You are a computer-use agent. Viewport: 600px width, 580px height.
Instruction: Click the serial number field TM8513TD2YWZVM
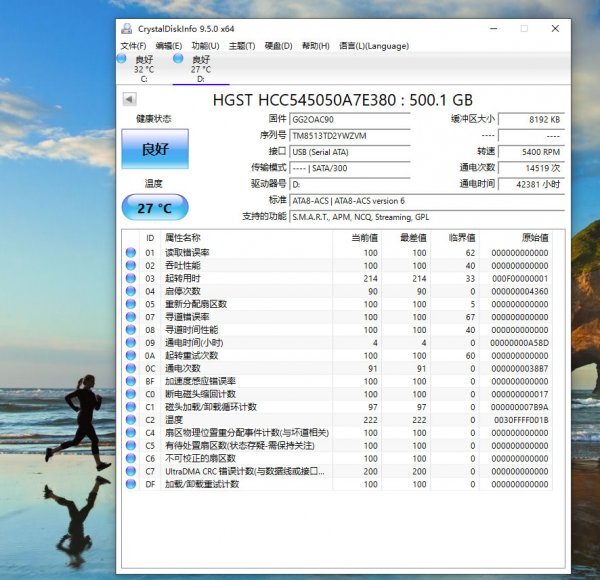[350, 136]
